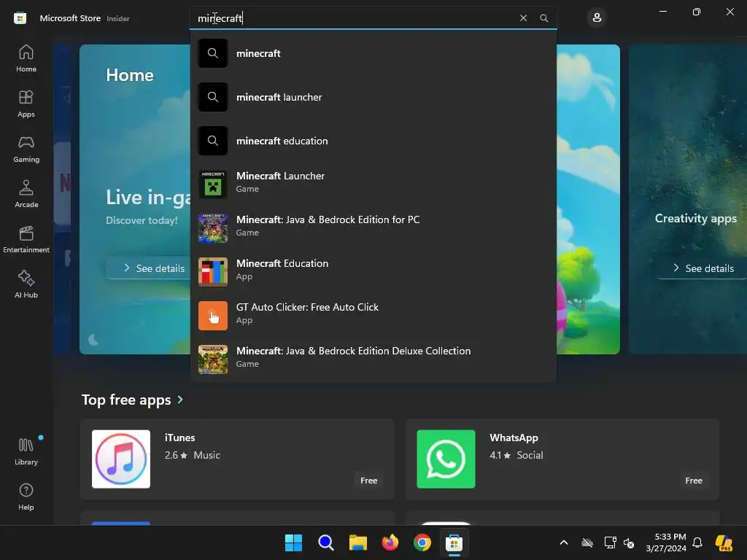Image resolution: width=747 pixels, height=560 pixels.
Task: Select the 'minecraft launcher' search suggestion
Action: point(373,97)
